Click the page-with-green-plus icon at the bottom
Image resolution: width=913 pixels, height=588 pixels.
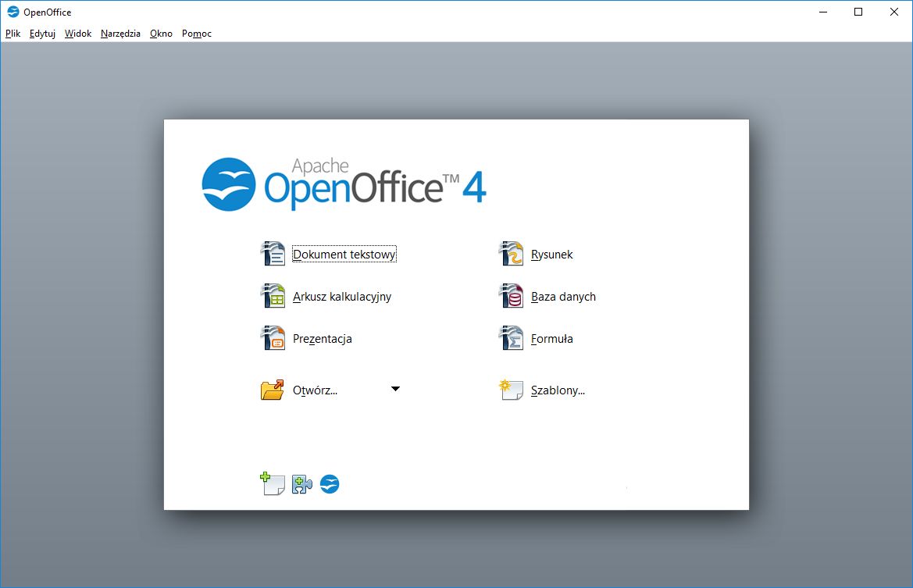point(273,484)
